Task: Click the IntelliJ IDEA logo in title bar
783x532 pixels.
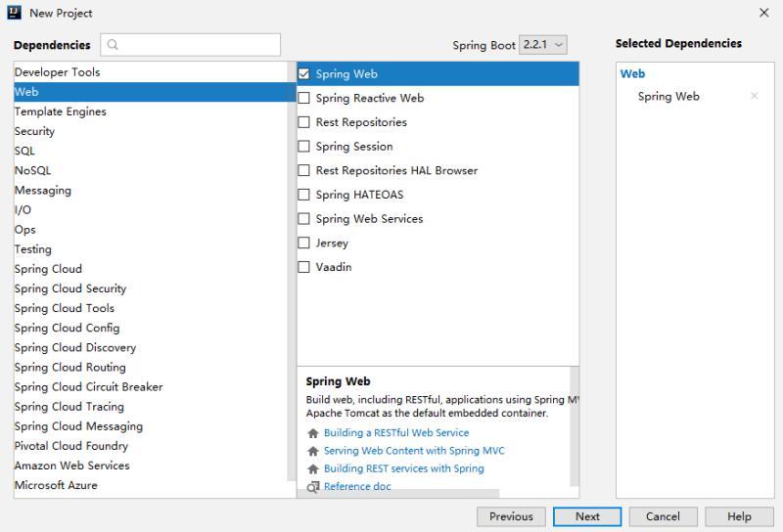Action: pos(15,13)
